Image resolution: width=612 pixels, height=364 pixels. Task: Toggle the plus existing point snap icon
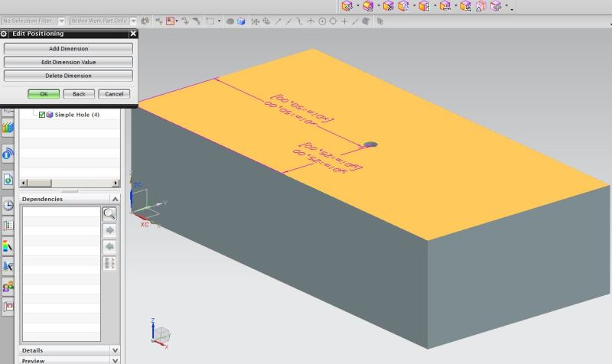(344, 21)
